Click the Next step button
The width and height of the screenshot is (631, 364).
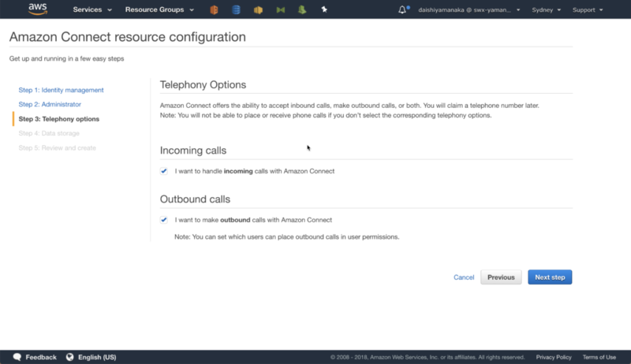550,277
